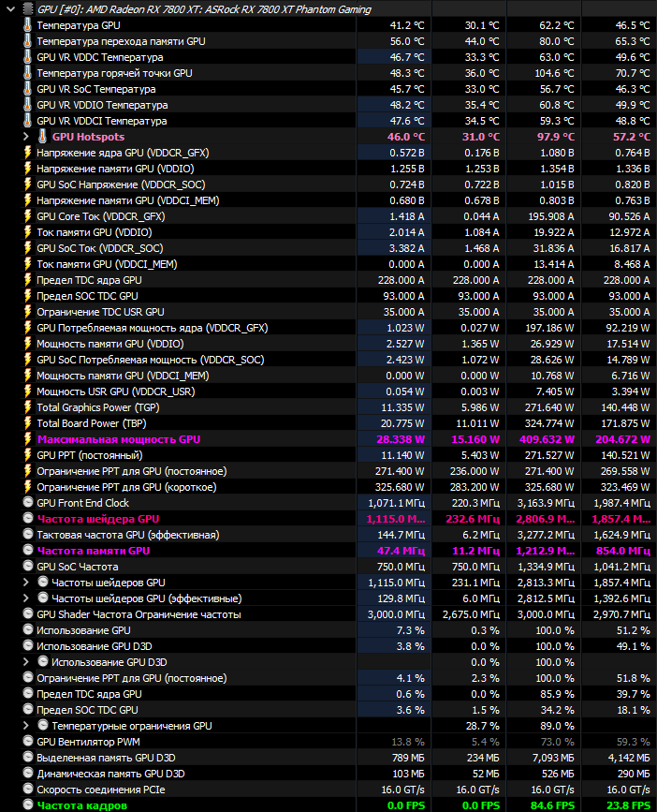
Task: Click the 104.6 °C hotspot maximum value
Action: (554, 73)
